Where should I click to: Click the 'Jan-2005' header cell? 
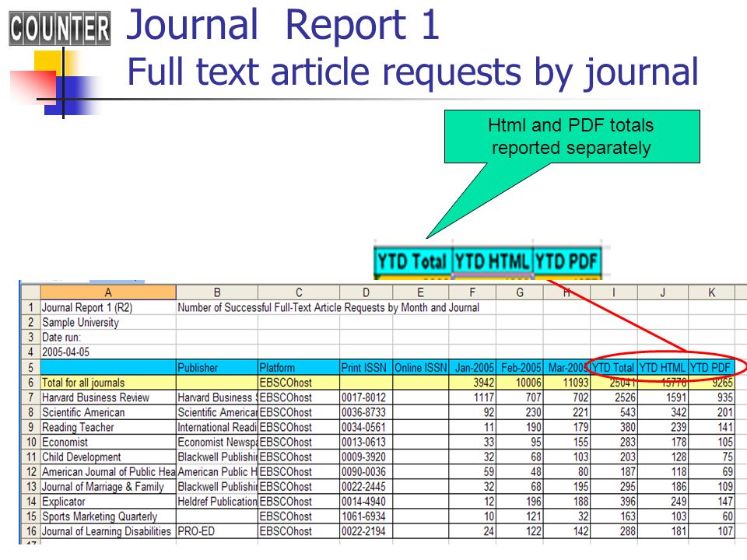472,367
